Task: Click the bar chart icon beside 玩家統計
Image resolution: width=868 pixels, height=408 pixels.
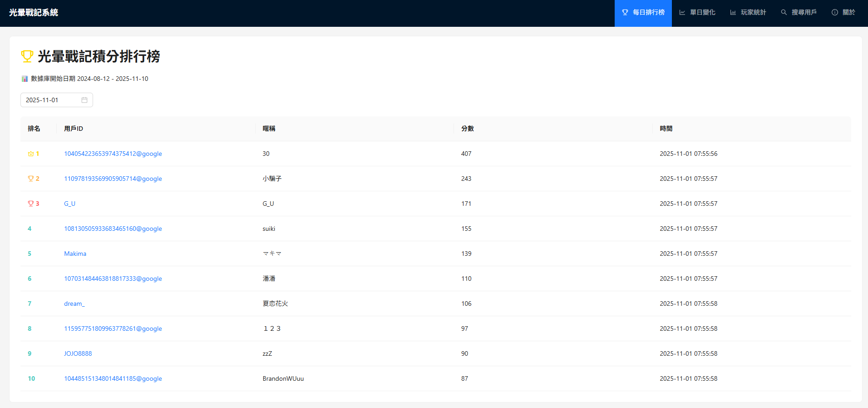Action: (733, 13)
